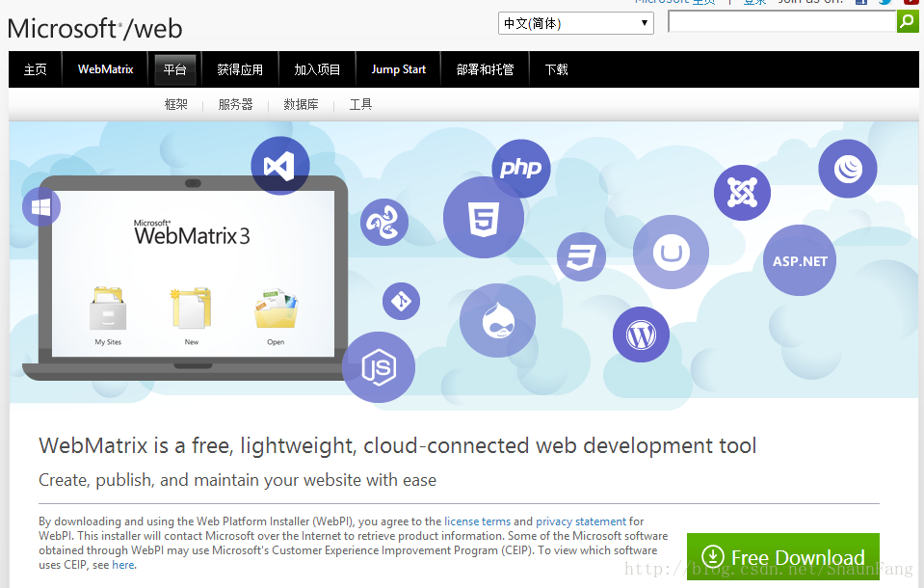
Task: Click the New site file icon
Action: click(x=191, y=308)
